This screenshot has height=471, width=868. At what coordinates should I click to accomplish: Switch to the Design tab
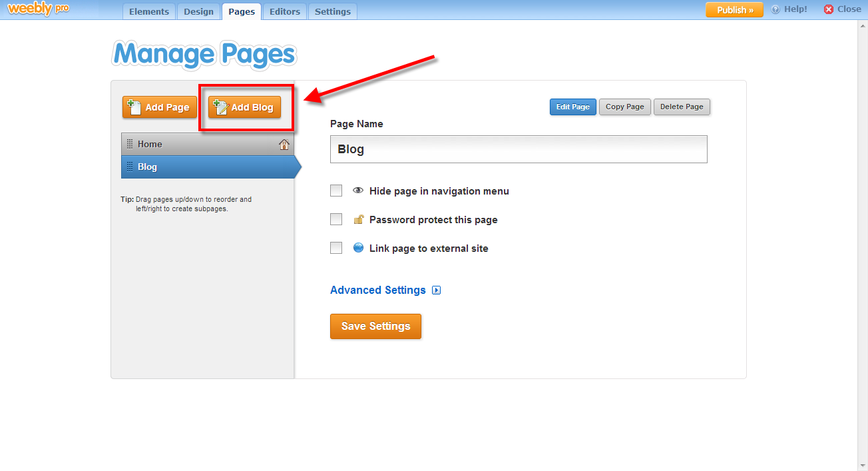(198, 11)
